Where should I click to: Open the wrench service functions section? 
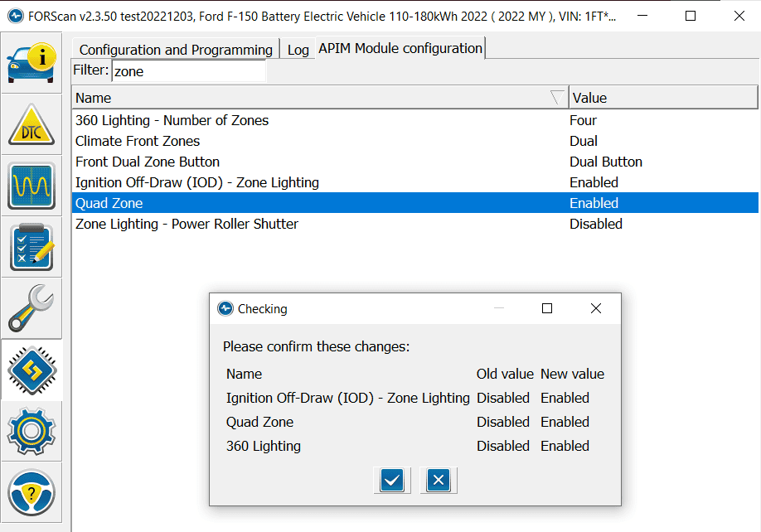pos(32,308)
